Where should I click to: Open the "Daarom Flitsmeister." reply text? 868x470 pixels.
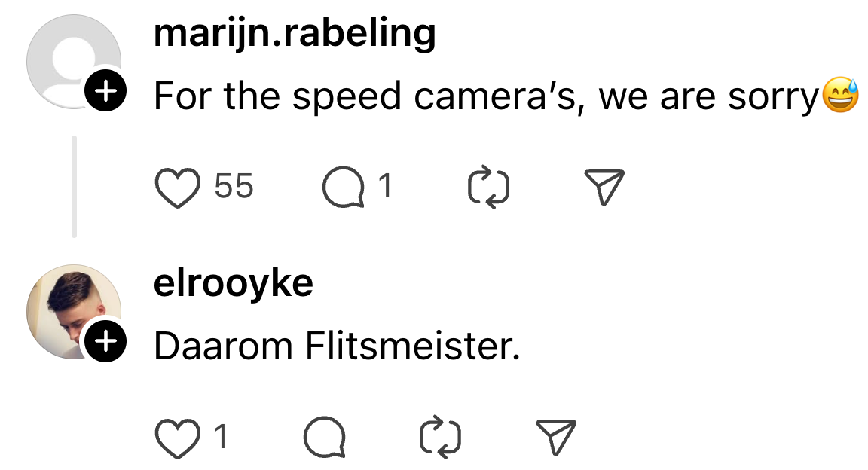tap(337, 346)
